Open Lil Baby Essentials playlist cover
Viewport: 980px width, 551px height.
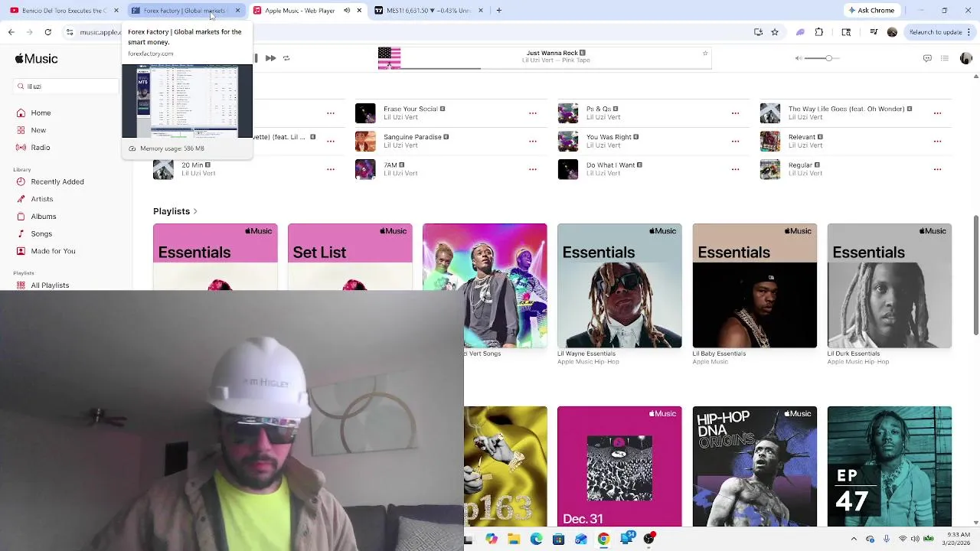point(755,285)
